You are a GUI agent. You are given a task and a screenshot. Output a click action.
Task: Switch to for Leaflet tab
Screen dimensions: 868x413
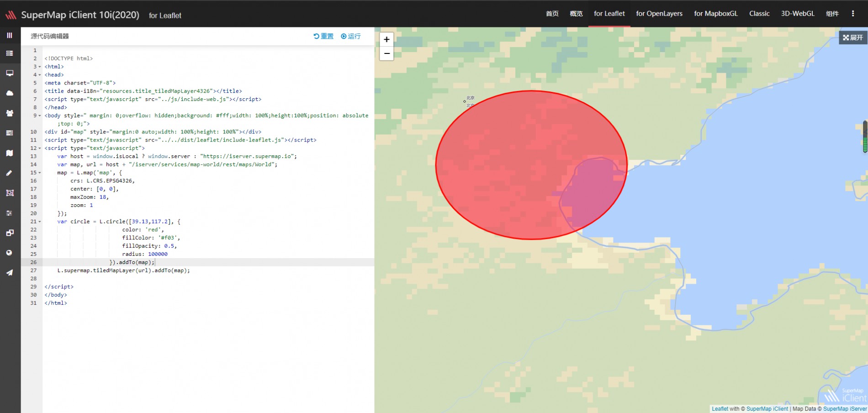click(609, 14)
